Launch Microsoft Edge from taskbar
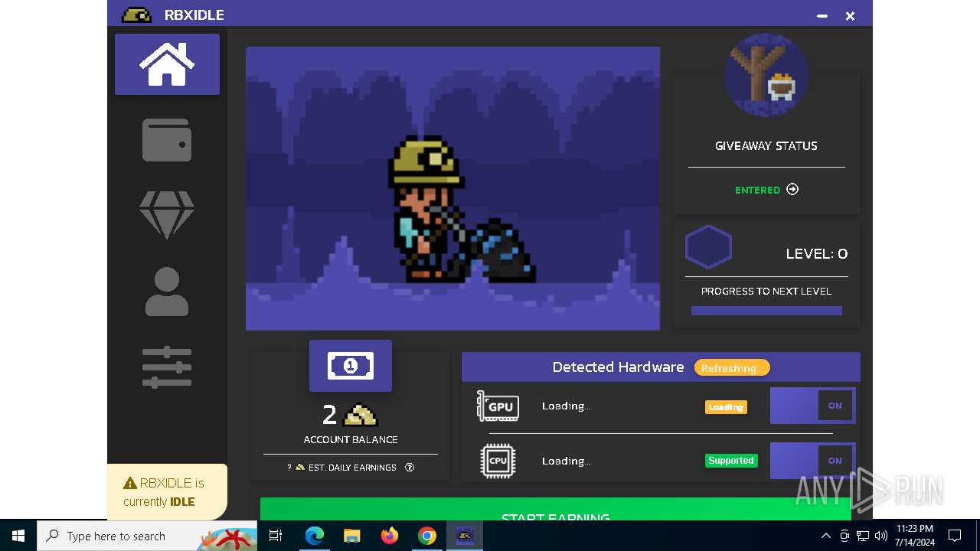Image resolution: width=980 pixels, height=551 pixels. click(314, 536)
